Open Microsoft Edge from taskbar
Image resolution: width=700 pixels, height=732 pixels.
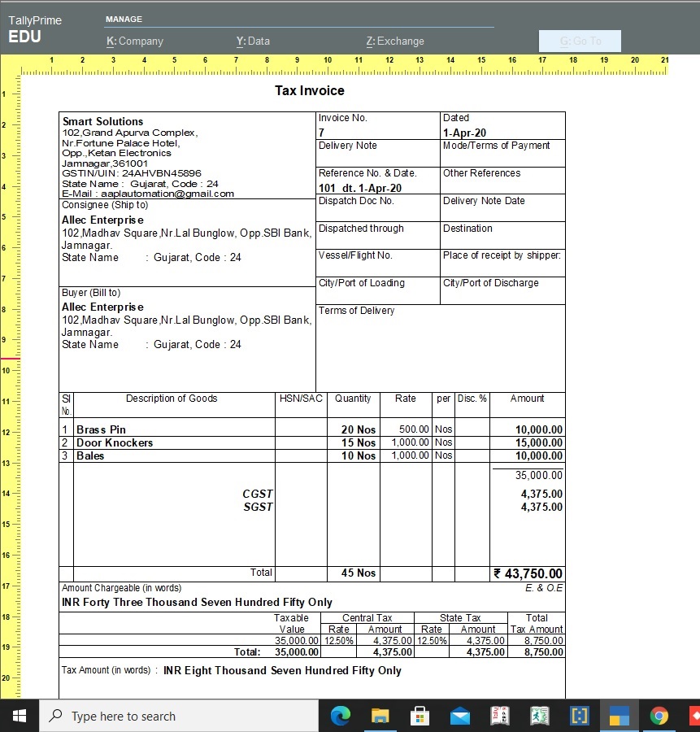pyautogui.click(x=340, y=716)
